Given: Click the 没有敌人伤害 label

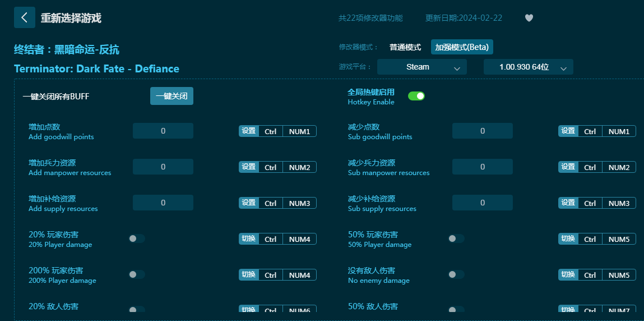Looking at the screenshot, I should [x=372, y=270].
